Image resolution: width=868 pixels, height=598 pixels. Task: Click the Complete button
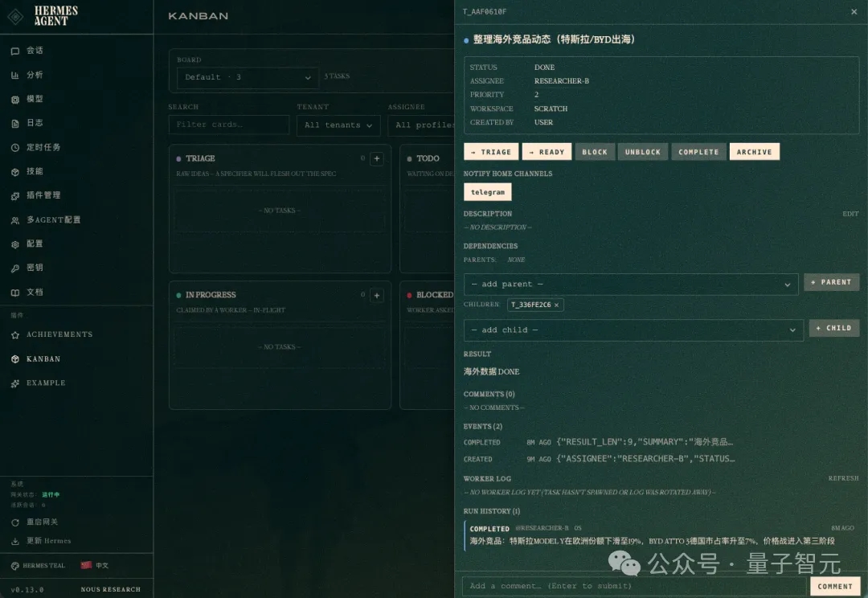click(x=698, y=152)
